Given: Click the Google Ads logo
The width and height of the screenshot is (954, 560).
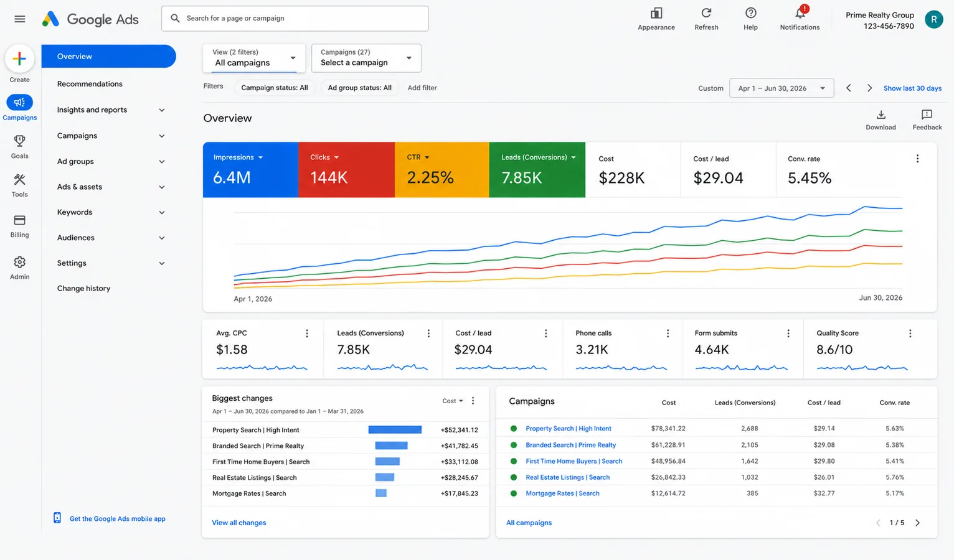Looking at the screenshot, I should click(x=91, y=19).
